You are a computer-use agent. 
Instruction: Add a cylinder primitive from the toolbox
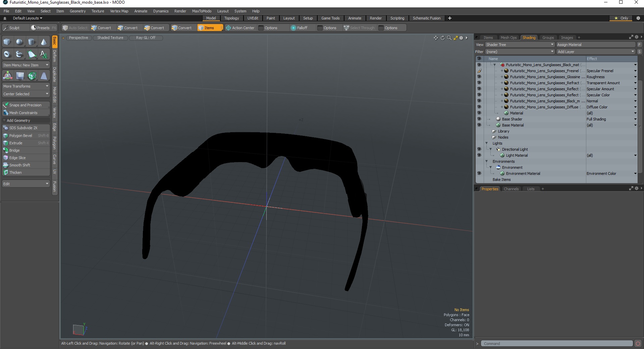click(x=32, y=42)
